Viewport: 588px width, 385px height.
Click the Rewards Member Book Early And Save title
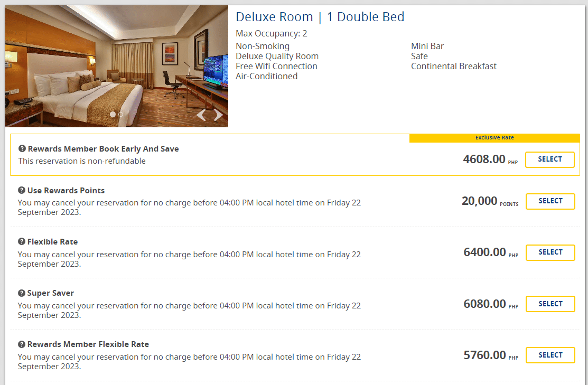[103, 149]
